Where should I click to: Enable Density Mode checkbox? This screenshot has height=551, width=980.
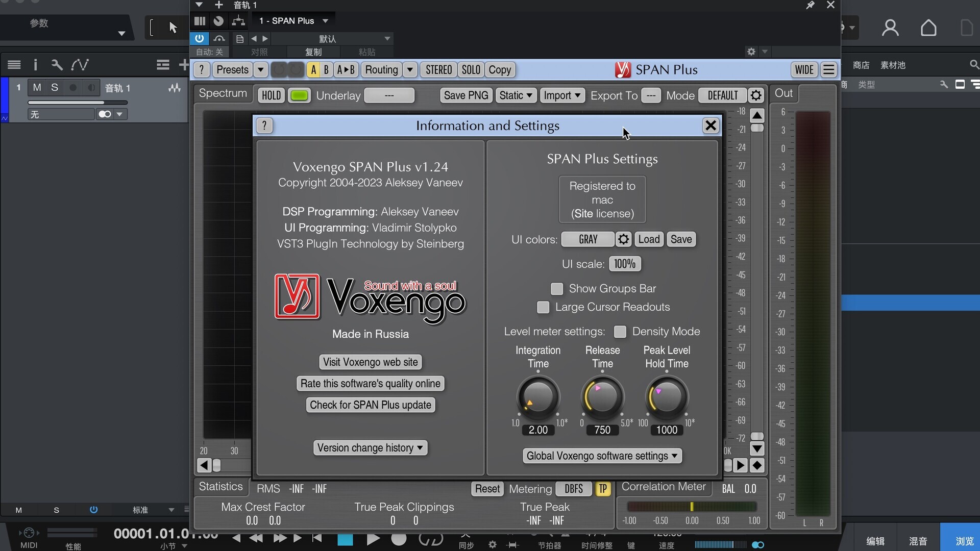click(x=620, y=332)
